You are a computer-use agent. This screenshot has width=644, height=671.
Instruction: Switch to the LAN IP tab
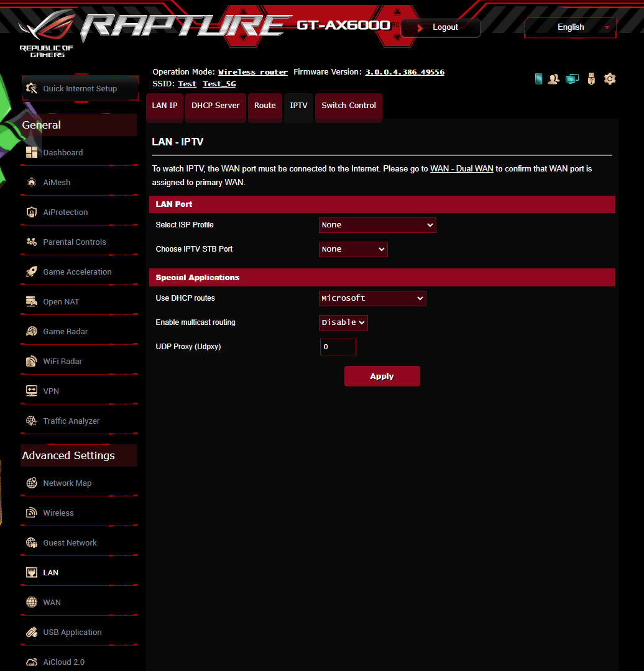pyautogui.click(x=165, y=106)
